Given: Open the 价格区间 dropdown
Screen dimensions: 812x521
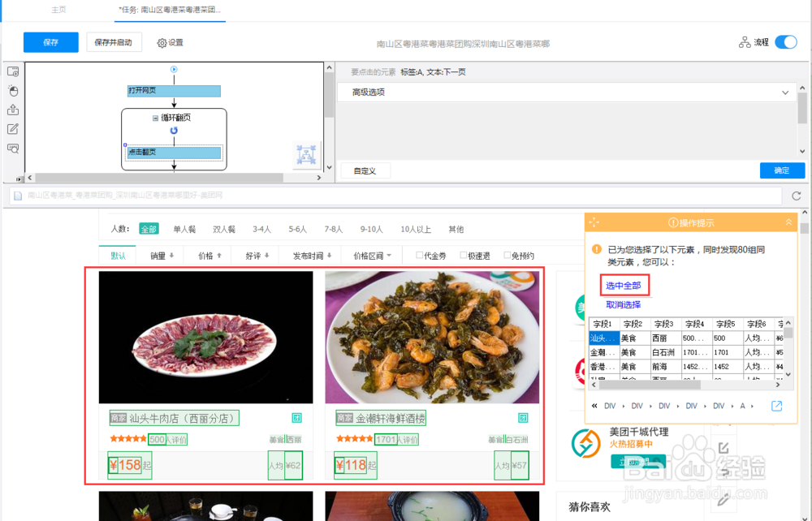Looking at the screenshot, I should click(373, 256).
